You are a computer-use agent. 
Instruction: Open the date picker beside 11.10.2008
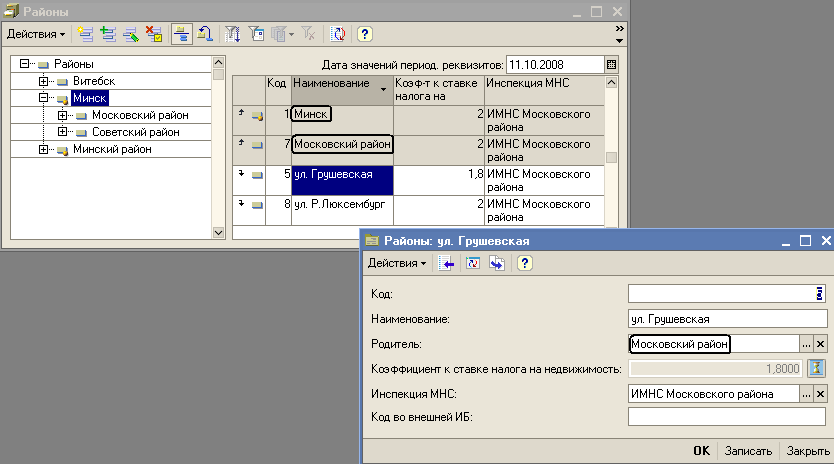(x=611, y=64)
